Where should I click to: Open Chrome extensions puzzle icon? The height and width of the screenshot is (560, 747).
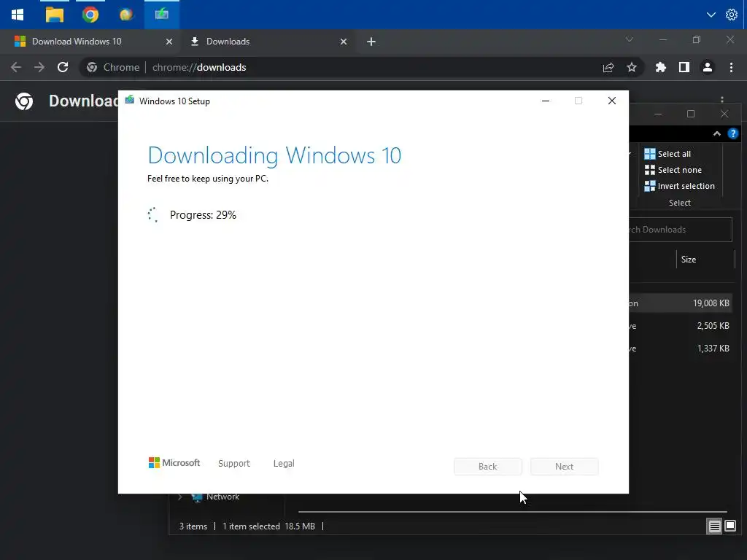point(660,68)
